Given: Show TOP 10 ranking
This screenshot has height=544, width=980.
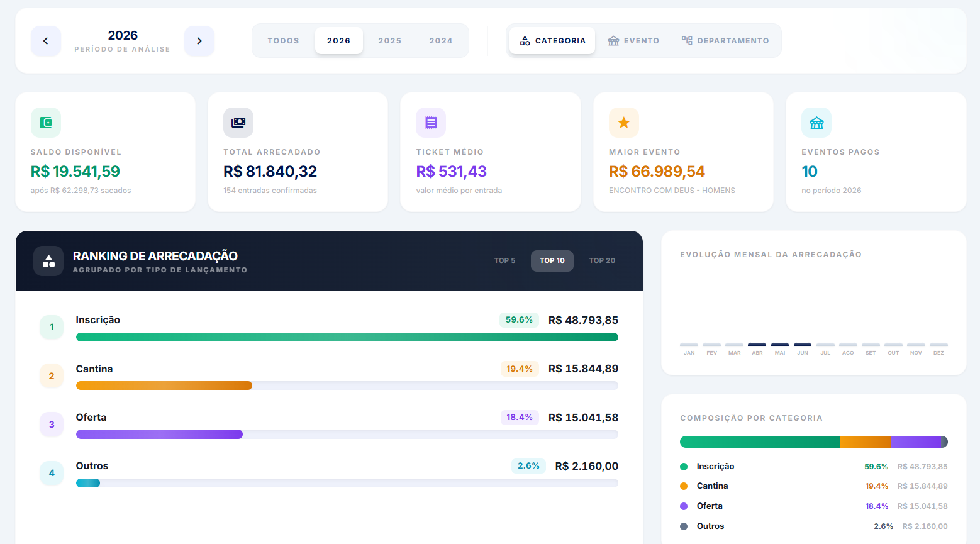Looking at the screenshot, I should (x=552, y=260).
